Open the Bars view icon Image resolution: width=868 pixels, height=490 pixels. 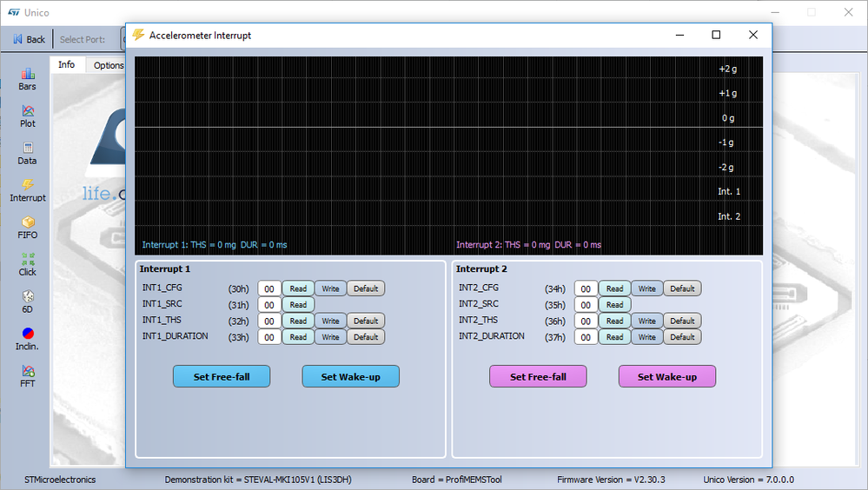tap(27, 79)
